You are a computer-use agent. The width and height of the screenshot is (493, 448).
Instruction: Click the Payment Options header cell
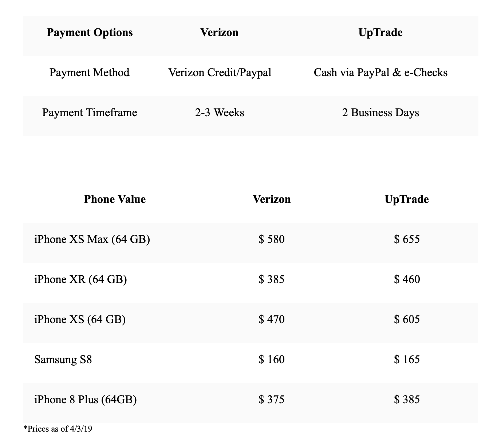pyautogui.click(x=90, y=32)
